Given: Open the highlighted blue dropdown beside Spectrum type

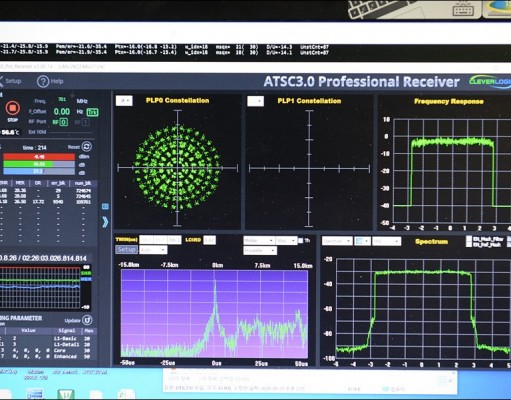Looking at the screenshot, I should pos(362,241).
